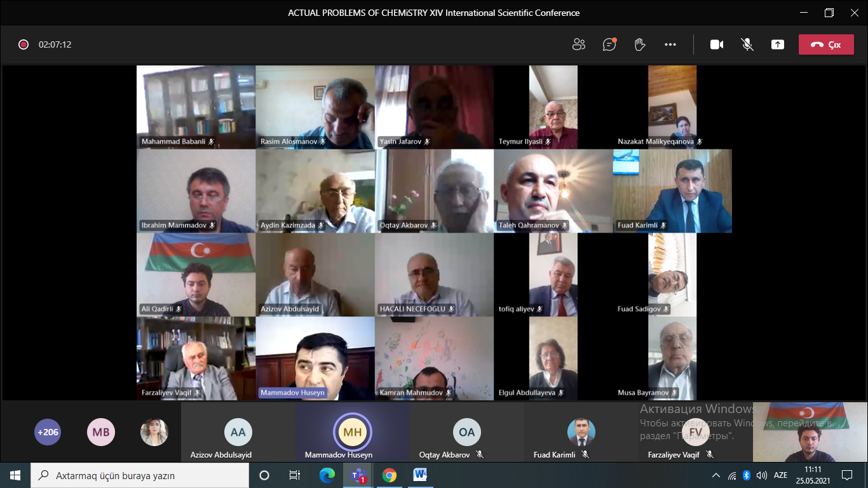Toggle the camera on or off
This screenshot has width=868, height=488.
click(x=717, y=44)
